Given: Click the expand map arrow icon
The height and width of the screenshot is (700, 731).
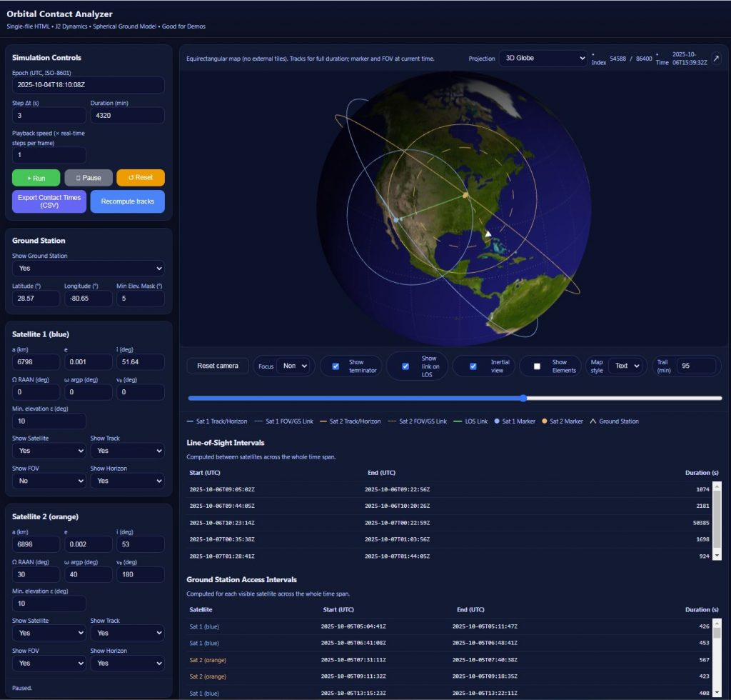Looking at the screenshot, I should coord(716,59).
